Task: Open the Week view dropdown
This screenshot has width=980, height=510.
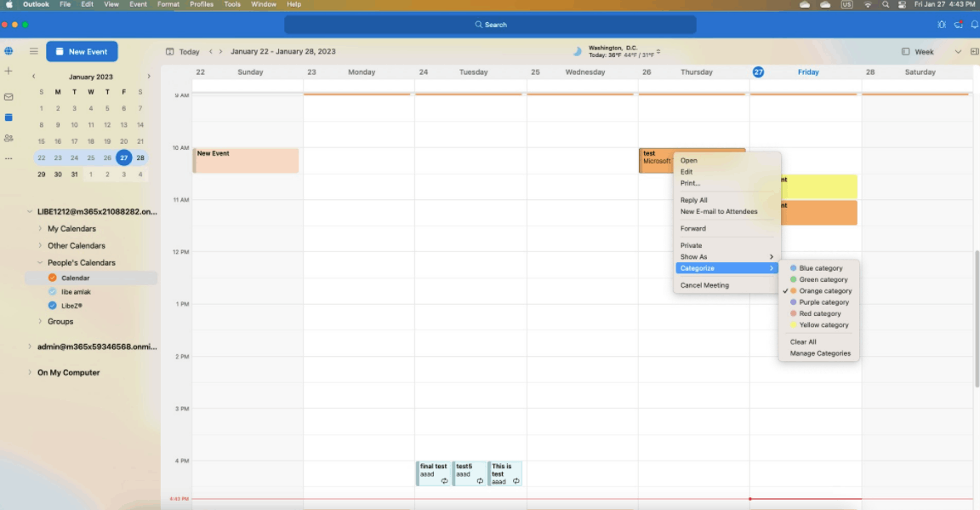Action: pyautogui.click(x=932, y=51)
